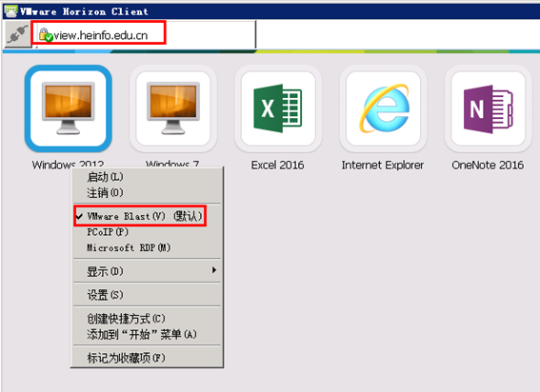The image size is (540, 392).
Task: Open the Excel 2016 application icon
Action: click(278, 108)
